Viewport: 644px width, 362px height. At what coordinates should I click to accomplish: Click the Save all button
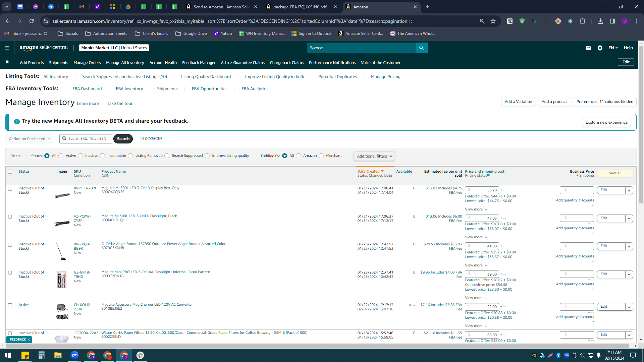[615, 173]
